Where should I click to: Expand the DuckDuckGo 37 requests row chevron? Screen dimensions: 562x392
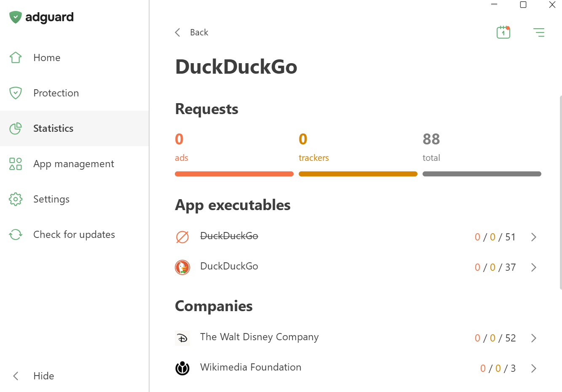533,267
